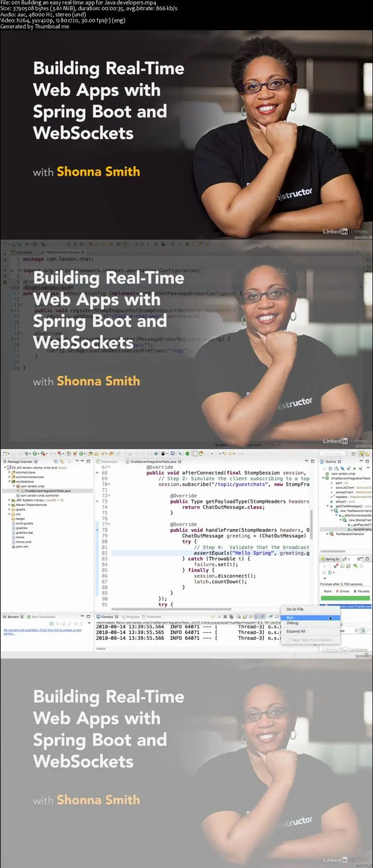Open the Outline view menu arrow

click(367, 468)
